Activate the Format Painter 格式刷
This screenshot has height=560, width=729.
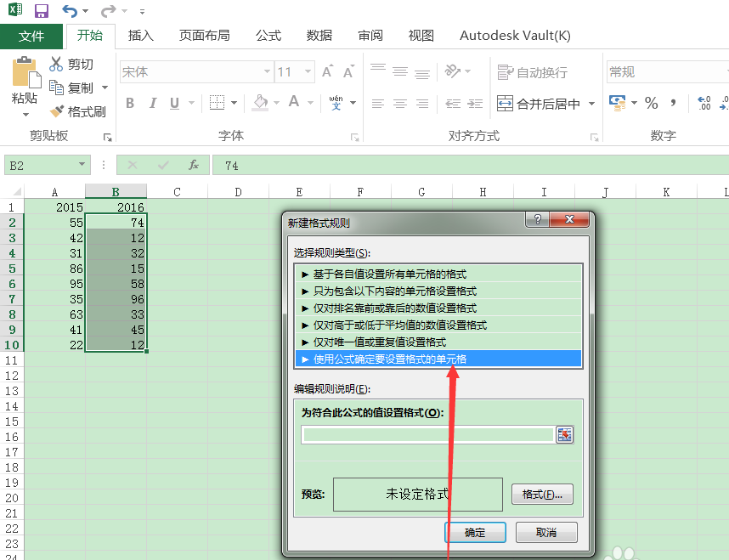point(77,111)
